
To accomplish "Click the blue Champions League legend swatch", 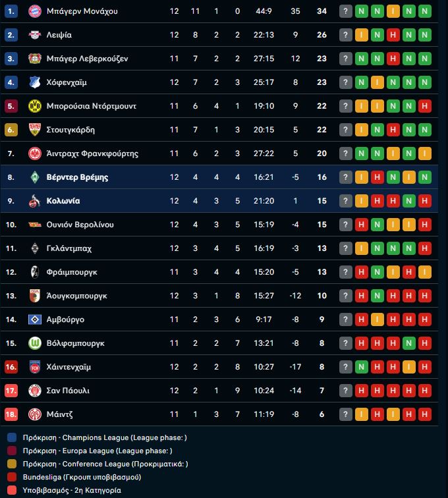I will 12,437.
